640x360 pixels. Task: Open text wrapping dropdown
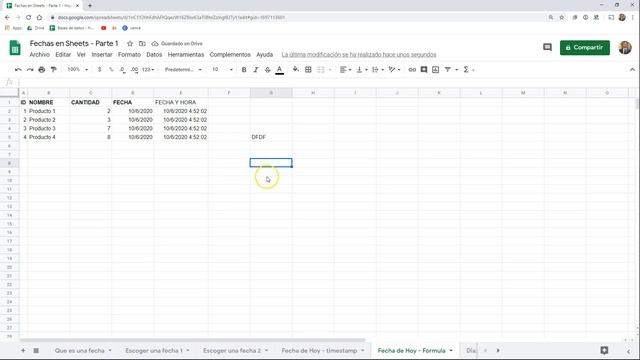[x=378, y=70]
